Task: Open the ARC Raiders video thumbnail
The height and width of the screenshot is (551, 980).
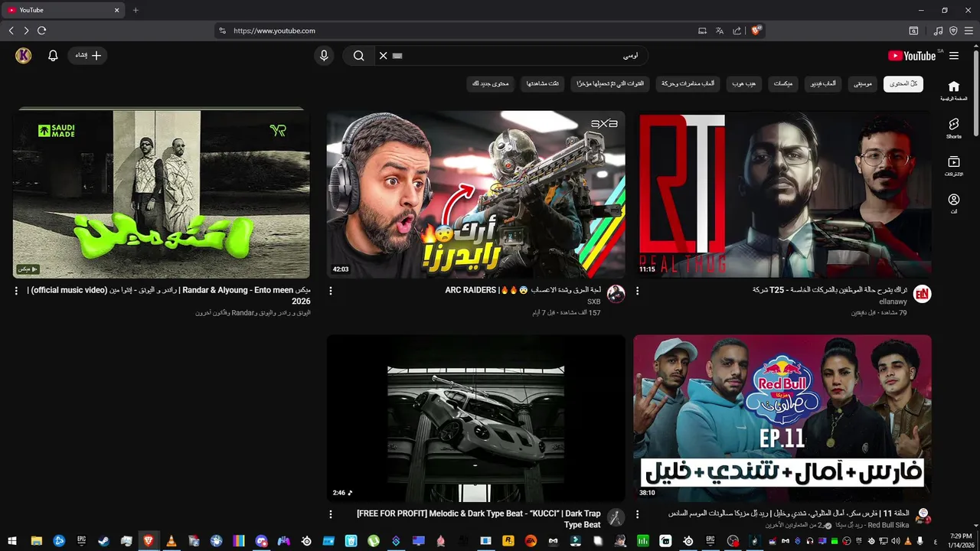Action: tap(475, 194)
